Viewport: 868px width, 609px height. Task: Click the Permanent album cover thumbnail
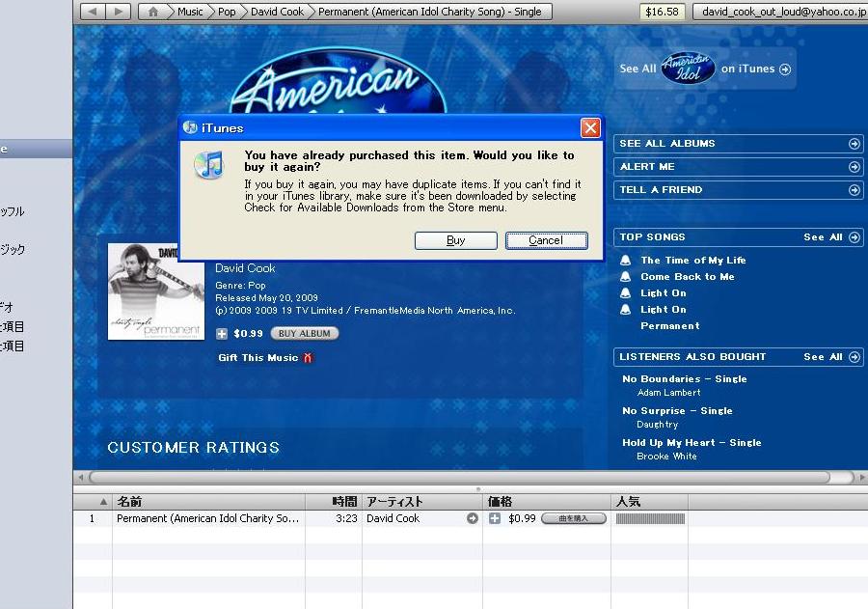point(156,291)
